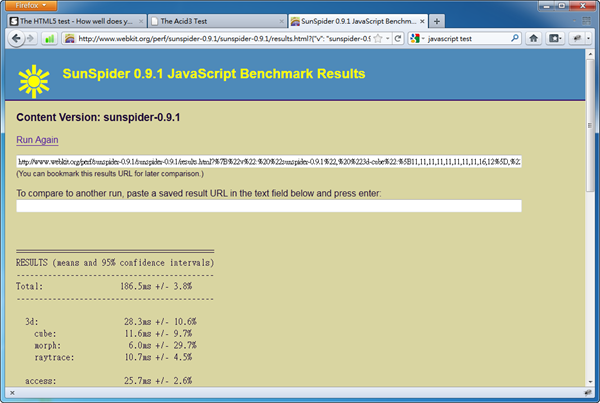
Task: Click the scrollbar up arrow
Action: pos(590,55)
